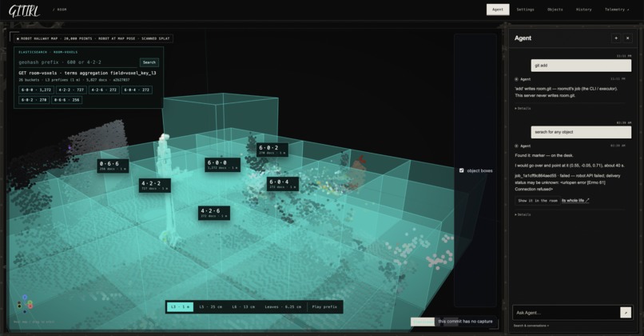Viewport: 644px width, 336px height.
Task: Select the 6·0·0 · 1,272 bucket chip
Action: (36, 90)
